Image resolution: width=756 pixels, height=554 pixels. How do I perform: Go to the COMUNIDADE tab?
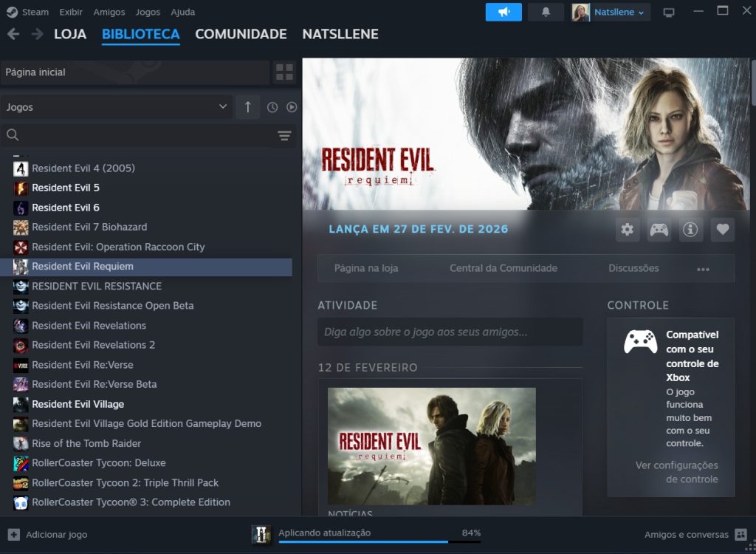click(x=241, y=34)
